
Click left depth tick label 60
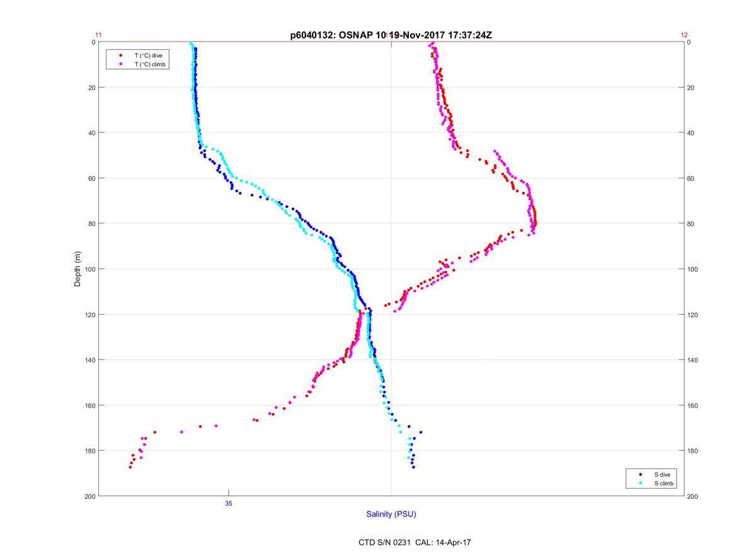[x=92, y=178]
